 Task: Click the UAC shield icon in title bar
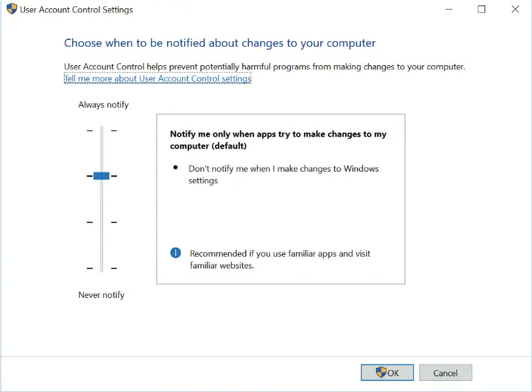(x=12, y=10)
